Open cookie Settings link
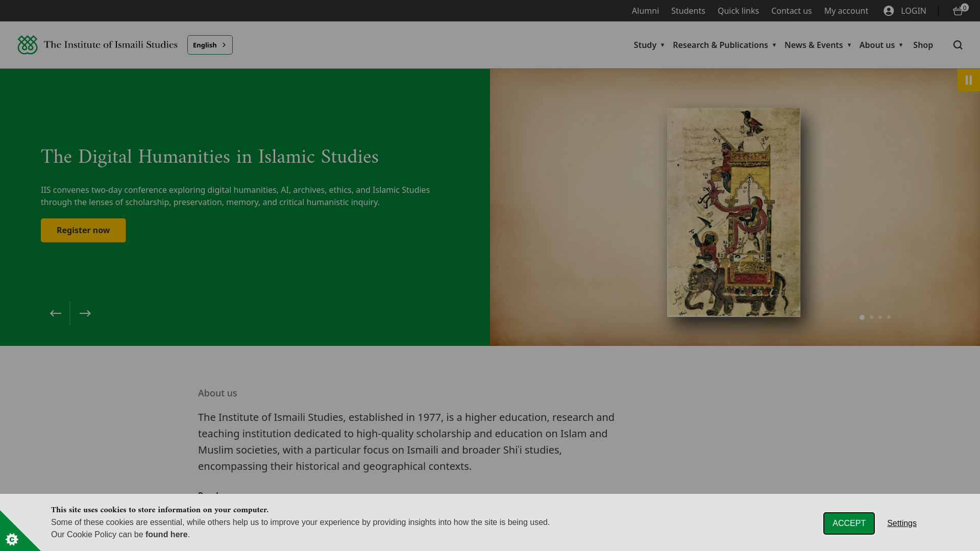 [902, 523]
